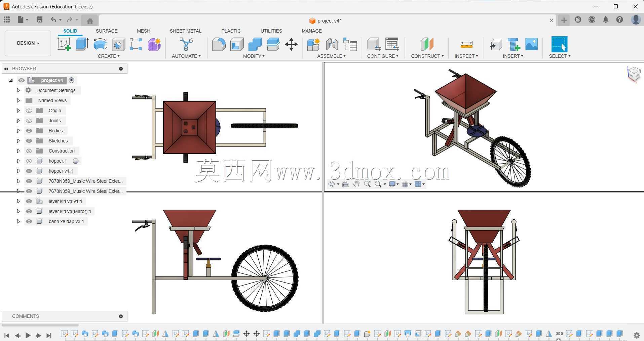This screenshot has width=644, height=341.
Task: Select the Shell tool
Action: click(x=237, y=44)
